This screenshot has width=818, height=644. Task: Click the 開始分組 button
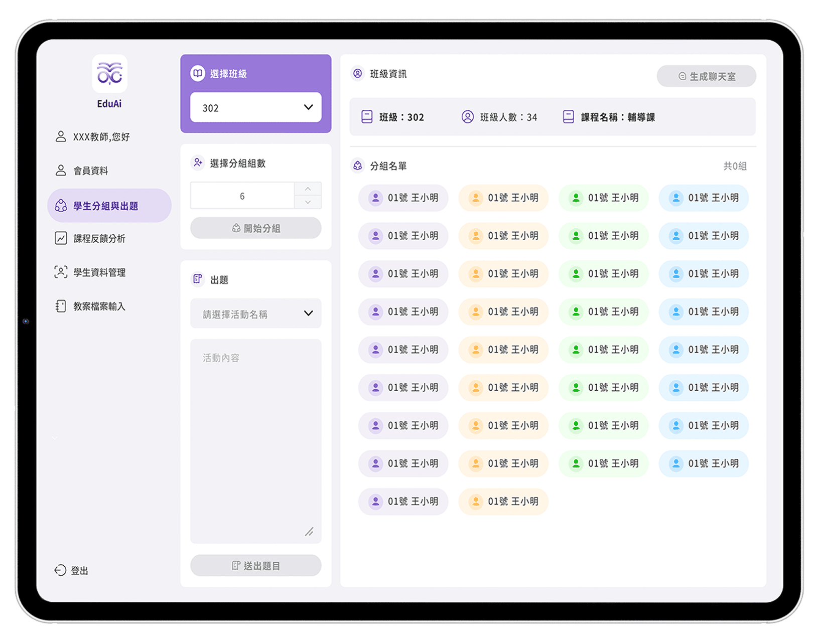coord(256,228)
